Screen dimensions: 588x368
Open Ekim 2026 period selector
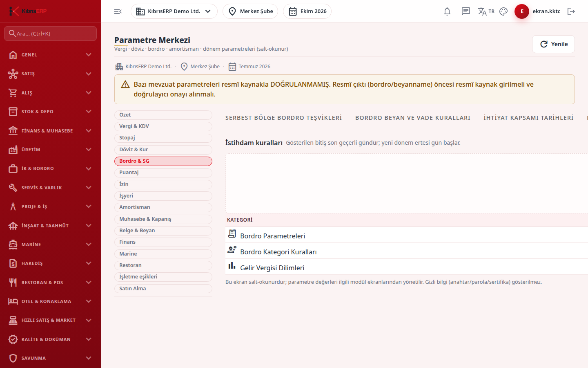tap(307, 11)
